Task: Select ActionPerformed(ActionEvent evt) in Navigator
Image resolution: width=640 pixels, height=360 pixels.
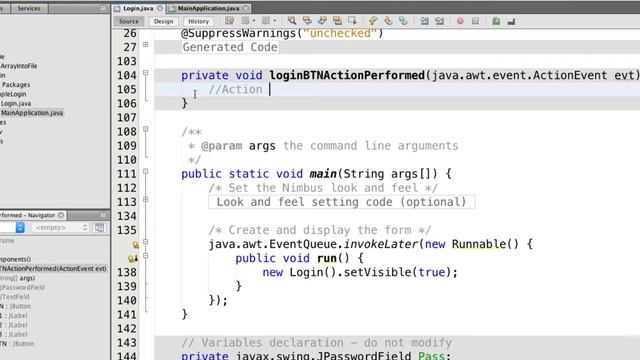Action: (53, 269)
